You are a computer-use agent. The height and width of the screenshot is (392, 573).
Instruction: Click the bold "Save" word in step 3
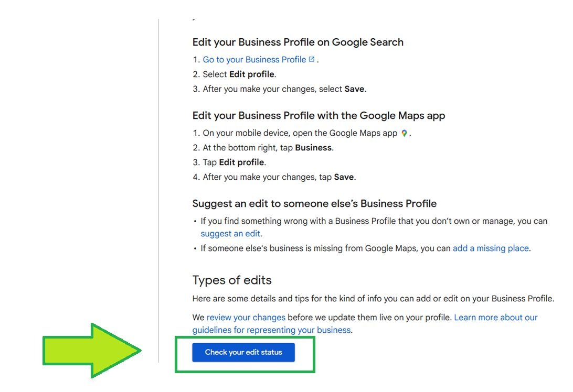pyautogui.click(x=354, y=89)
